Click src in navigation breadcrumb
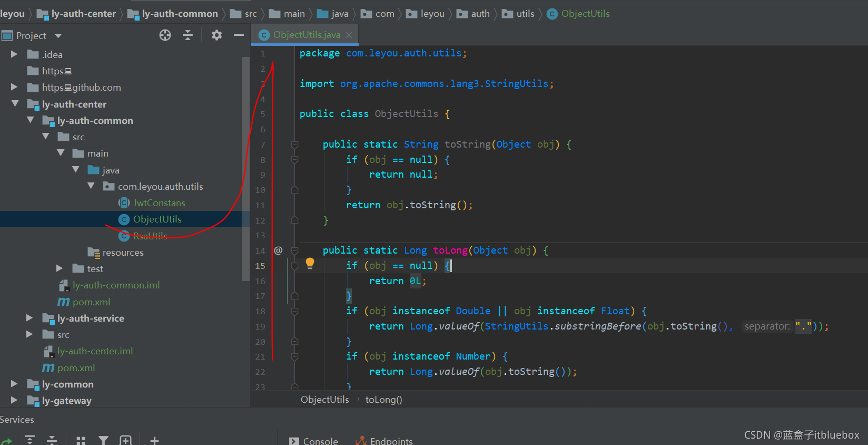 pos(251,14)
